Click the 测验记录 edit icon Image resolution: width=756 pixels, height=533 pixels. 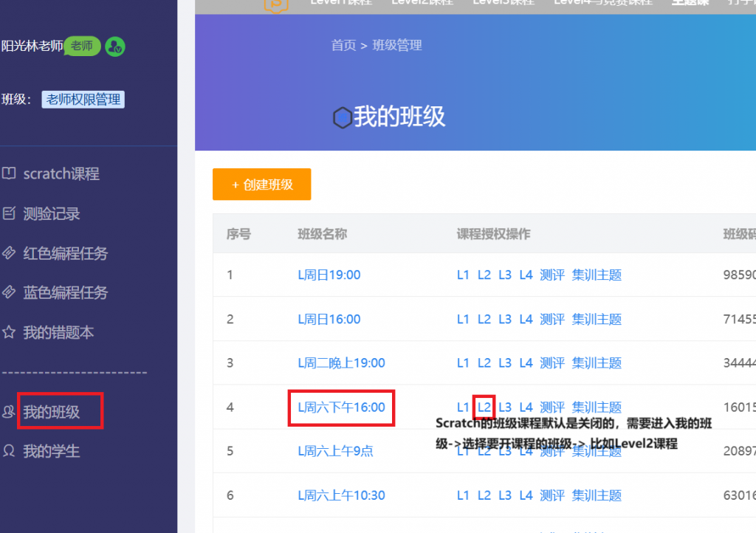pyautogui.click(x=9, y=213)
